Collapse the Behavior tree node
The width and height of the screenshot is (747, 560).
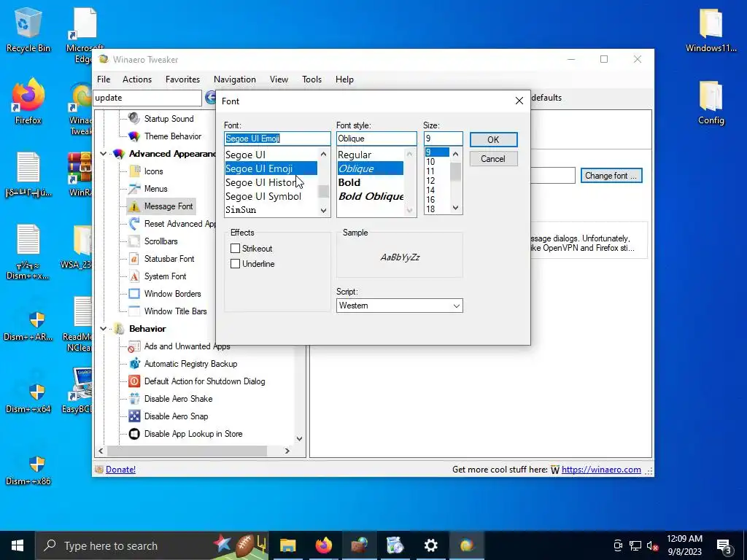coord(104,329)
